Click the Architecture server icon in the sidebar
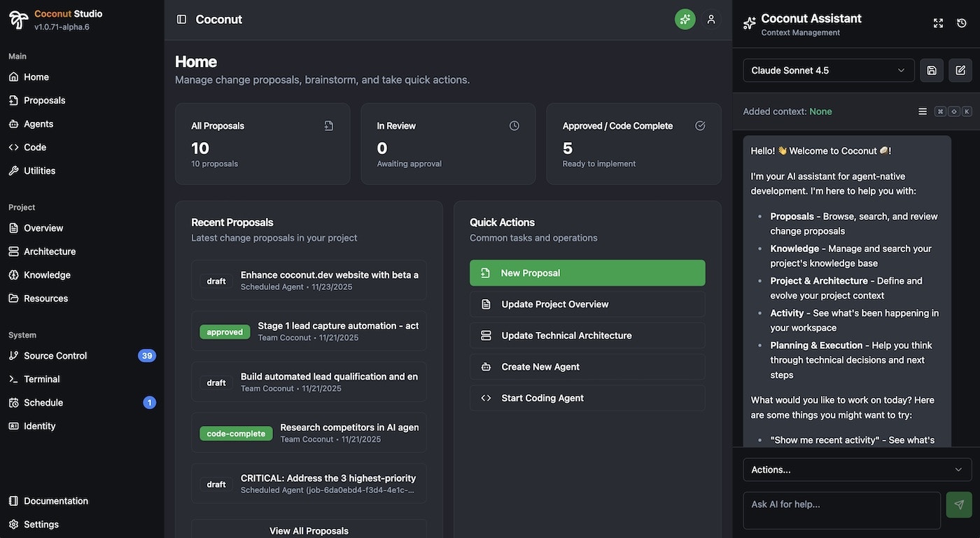Viewport: 980px width, 538px height. (13, 251)
